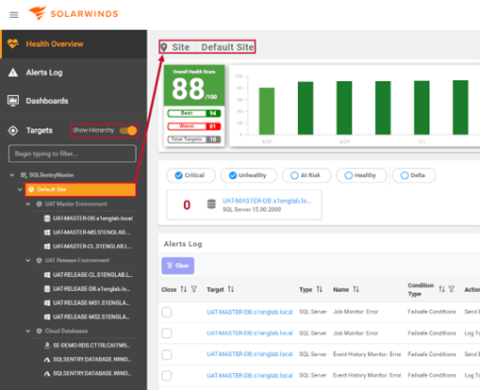Sort the Close column
The image size is (480, 390).
click(x=184, y=289)
